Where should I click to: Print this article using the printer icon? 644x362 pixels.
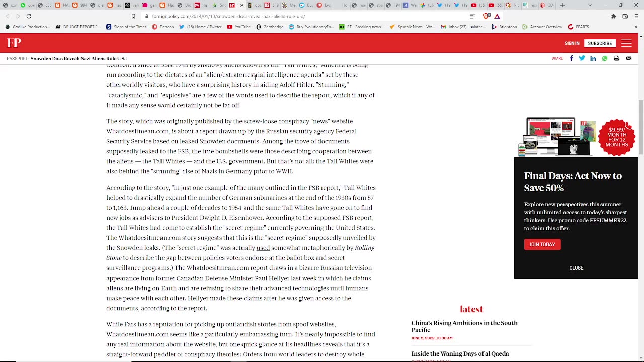[x=616, y=59]
